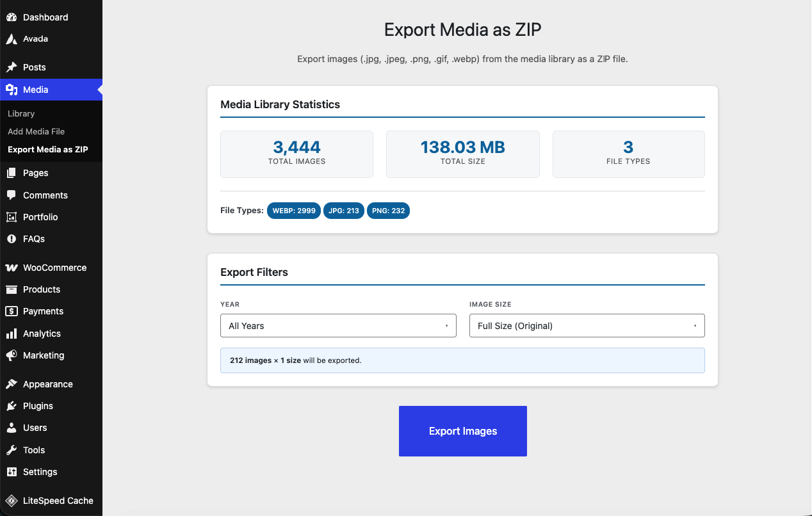This screenshot has height=516, width=812.
Task: Click the Export Images button
Action: tap(463, 431)
